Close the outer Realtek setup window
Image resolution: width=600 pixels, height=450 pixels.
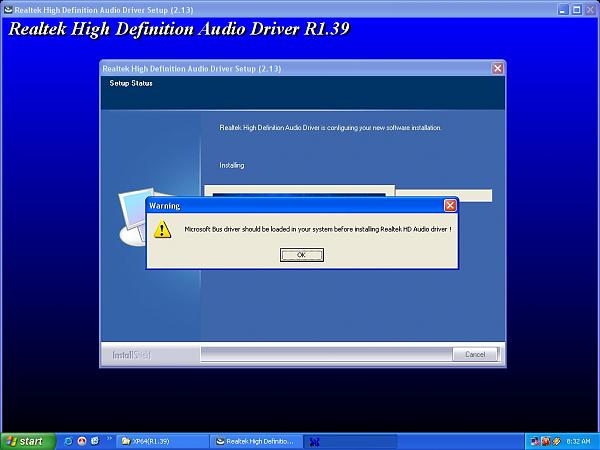(590, 10)
